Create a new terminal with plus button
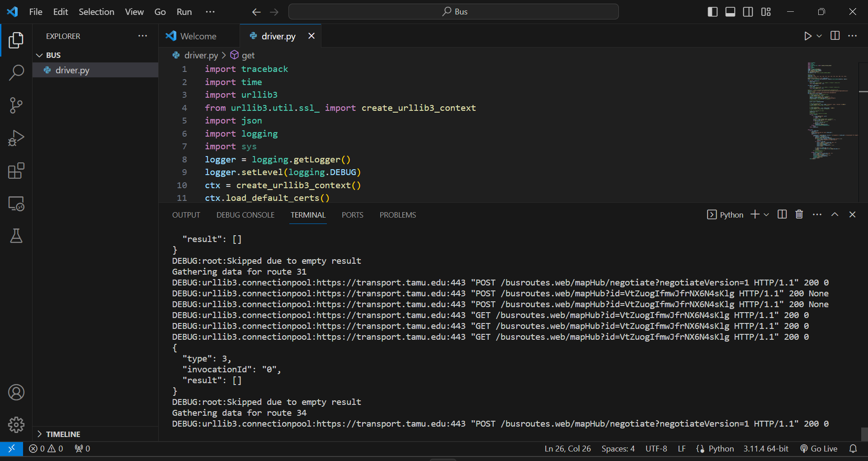This screenshot has width=868, height=461. pyautogui.click(x=755, y=214)
